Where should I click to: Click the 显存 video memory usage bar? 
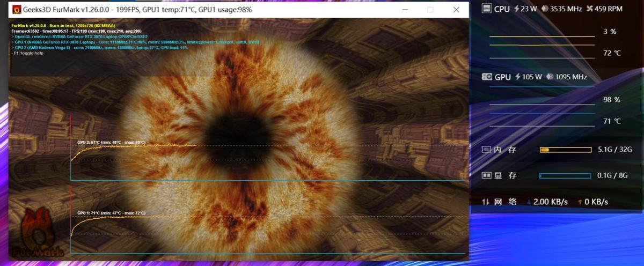[x=565, y=175]
